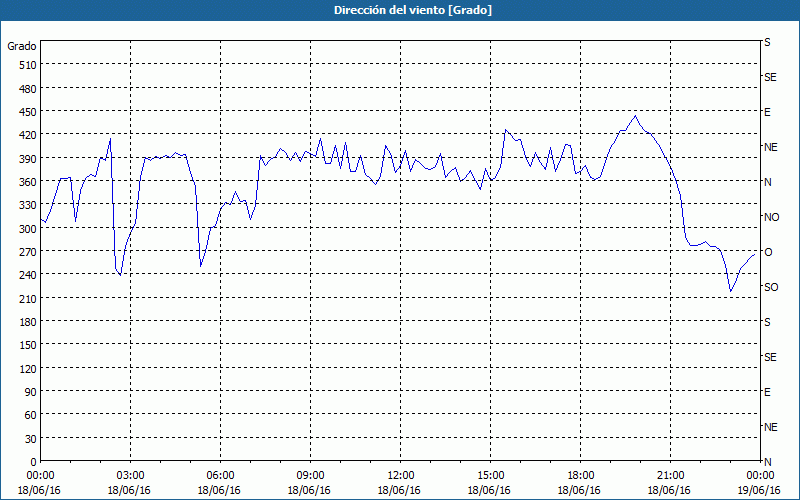
Task: Click the 18/06/16 date under 21:00
Action: 669,490
